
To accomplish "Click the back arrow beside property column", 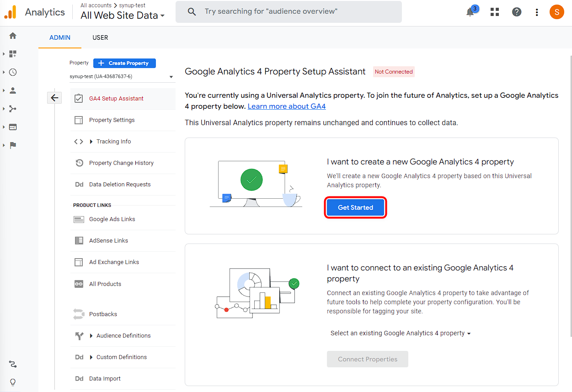I will click(x=54, y=97).
